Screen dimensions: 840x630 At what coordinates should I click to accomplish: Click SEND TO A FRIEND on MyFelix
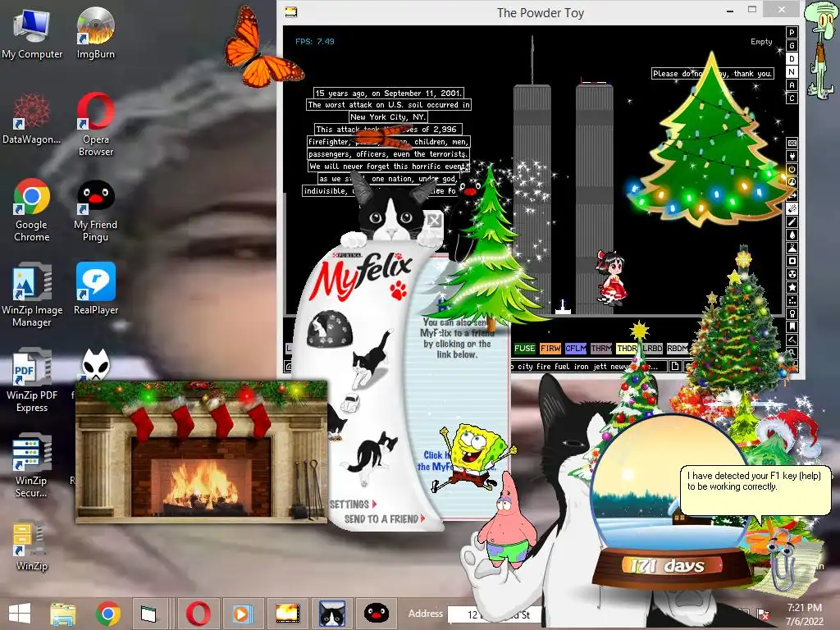coord(385,519)
